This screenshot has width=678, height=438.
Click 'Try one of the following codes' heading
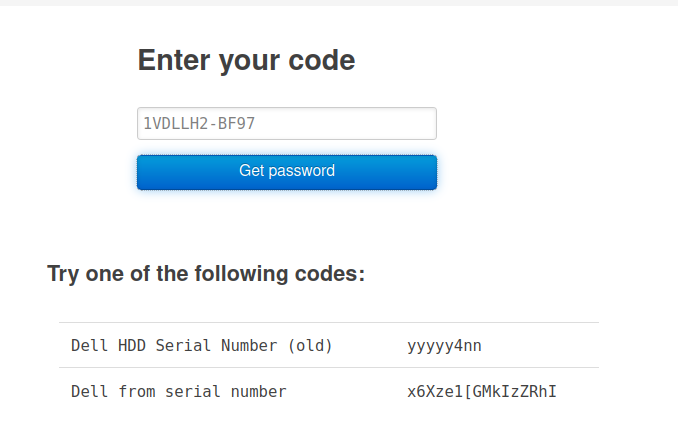[x=206, y=274]
